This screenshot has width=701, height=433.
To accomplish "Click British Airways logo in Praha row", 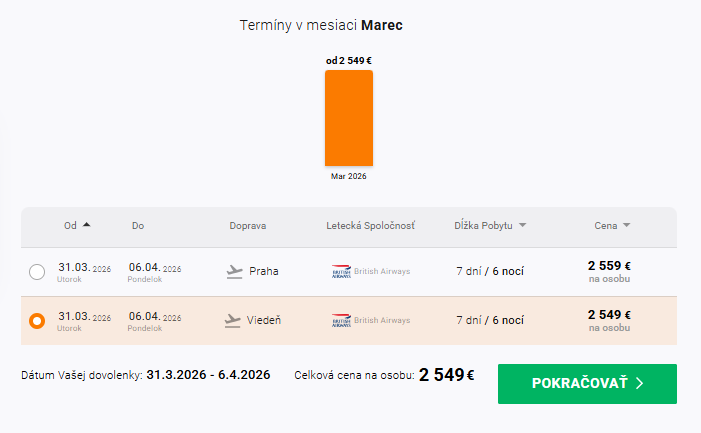I will pyautogui.click(x=340, y=271).
